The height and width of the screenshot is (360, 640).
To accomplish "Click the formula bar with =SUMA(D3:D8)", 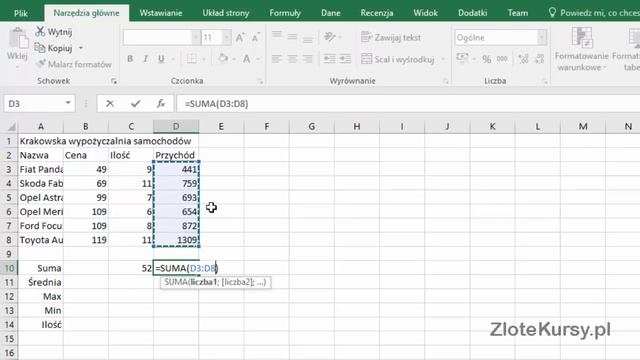I will pyautogui.click(x=408, y=104).
